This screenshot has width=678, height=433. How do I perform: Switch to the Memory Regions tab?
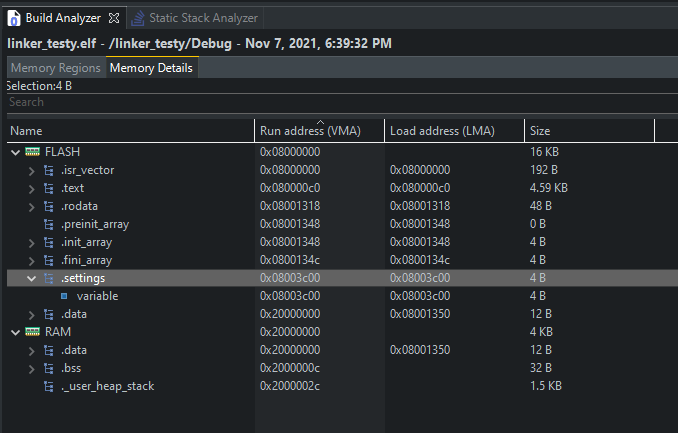coord(55,68)
